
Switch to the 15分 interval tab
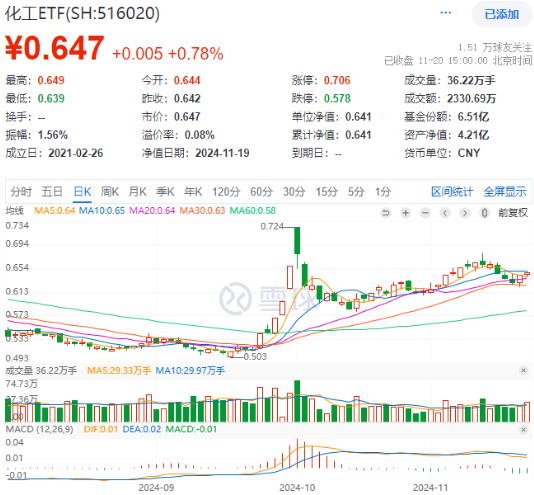[326, 192]
